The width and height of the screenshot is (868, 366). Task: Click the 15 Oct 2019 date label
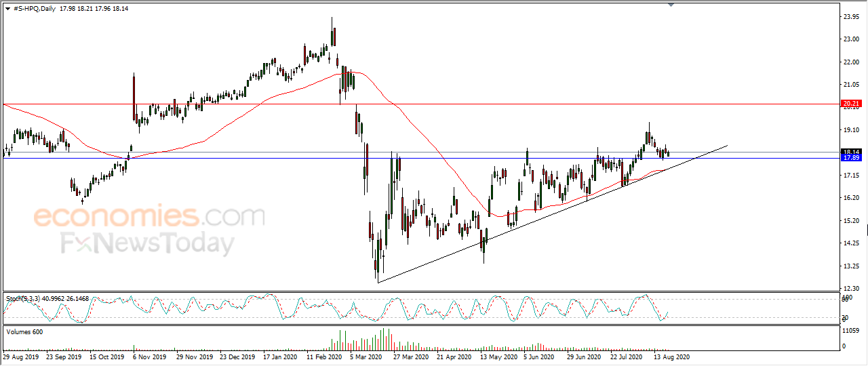click(x=108, y=356)
